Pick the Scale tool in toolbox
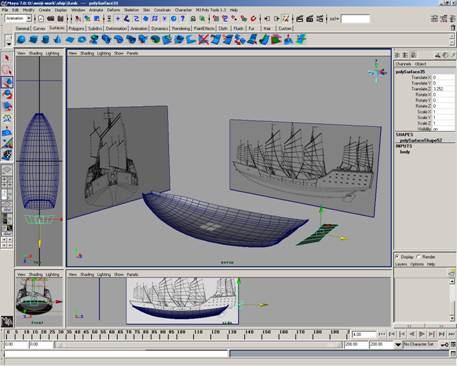The width and height of the screenshot is (457, 366). 7,106
